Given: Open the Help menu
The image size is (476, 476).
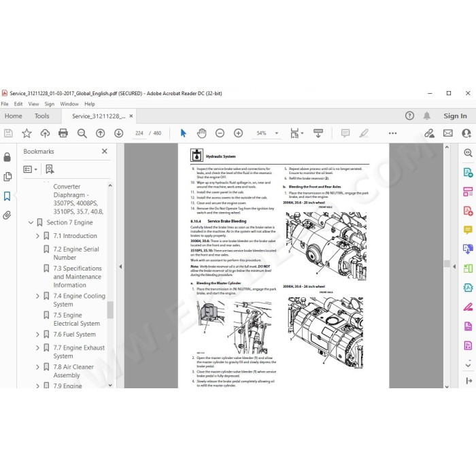Looking at the screenshot, I should (x=90, y=104).
